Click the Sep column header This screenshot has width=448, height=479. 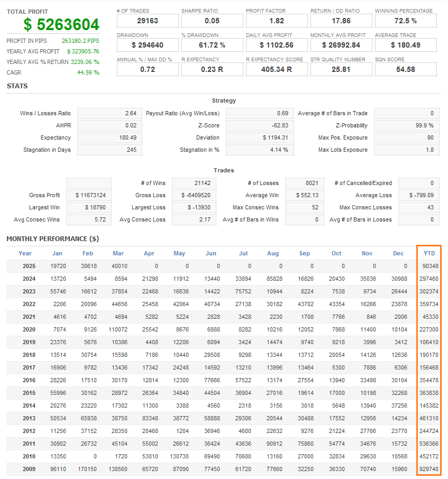305,253
